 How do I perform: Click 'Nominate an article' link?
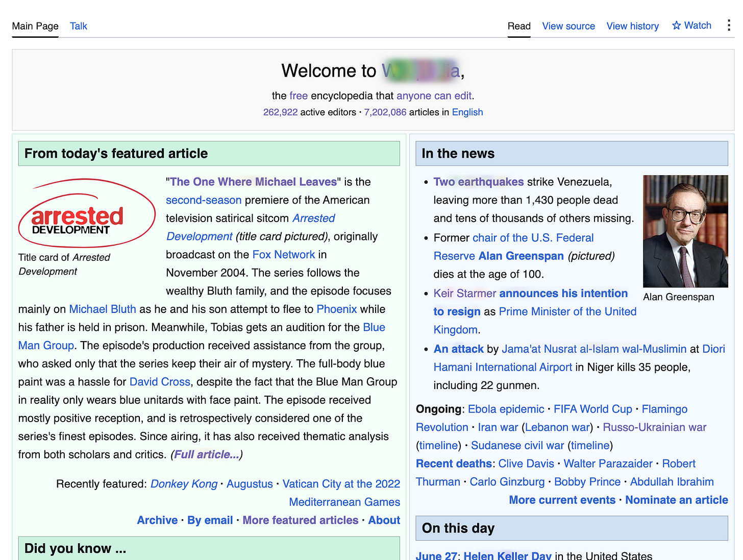tap(677, 500)
